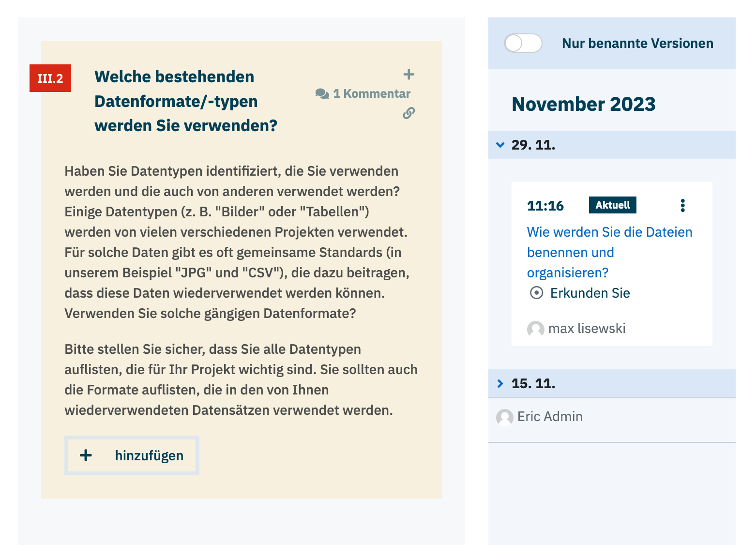This screenshot has width=756, height=545.
Task: Toggle the Nur benannte Versionen switch
Action: [523, 44]
